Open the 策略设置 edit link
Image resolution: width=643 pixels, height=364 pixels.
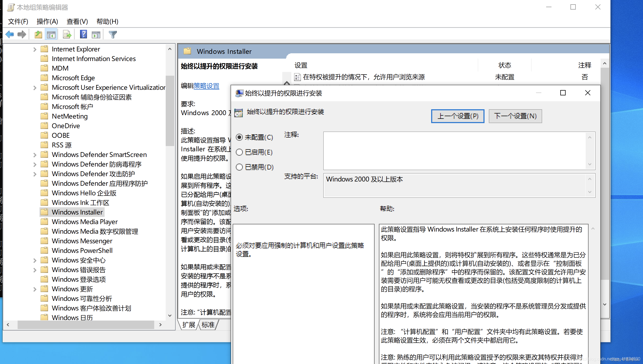(x=206, y=86)
